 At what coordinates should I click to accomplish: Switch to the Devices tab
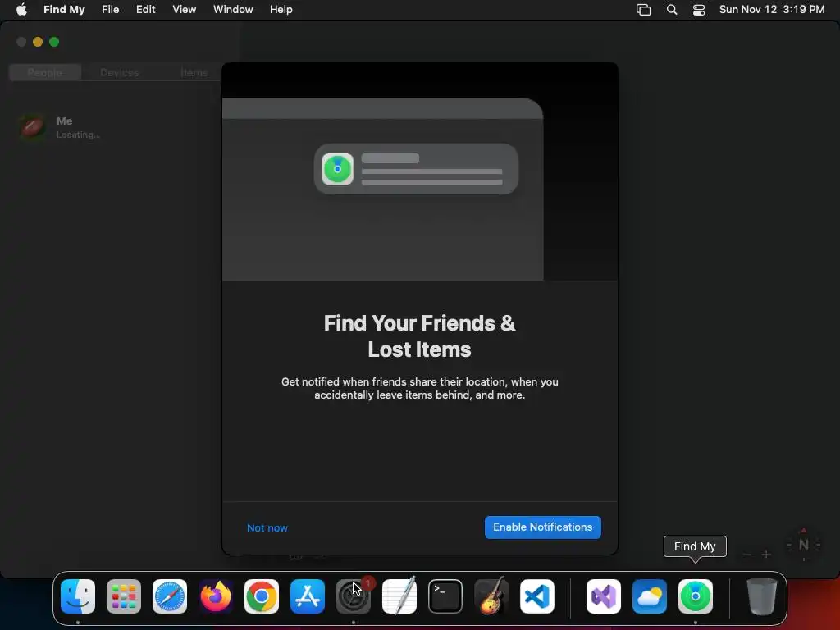pyautogui.click(x=120, y=72)
